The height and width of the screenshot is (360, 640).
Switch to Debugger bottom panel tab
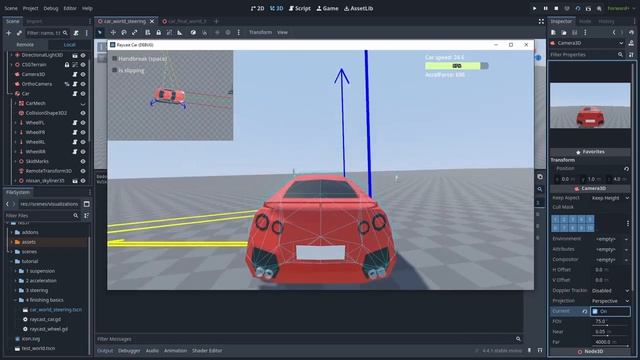[x=129, y=351]
